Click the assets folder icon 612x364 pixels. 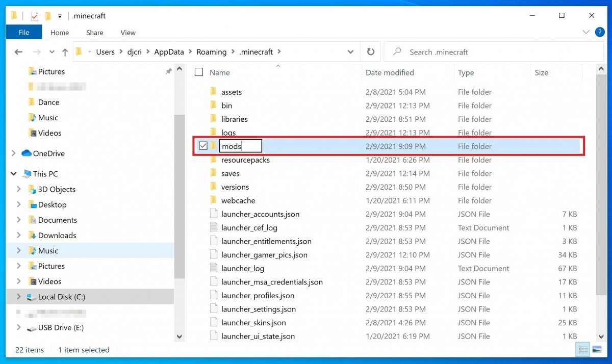[214, 92]
